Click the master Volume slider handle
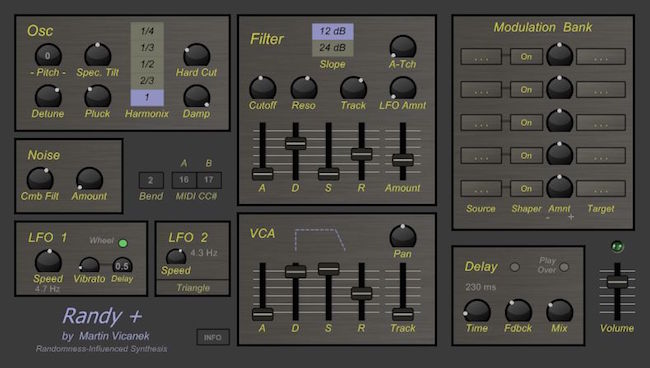The width and height of the screenshot is (650, 368). tap(617, 282)
